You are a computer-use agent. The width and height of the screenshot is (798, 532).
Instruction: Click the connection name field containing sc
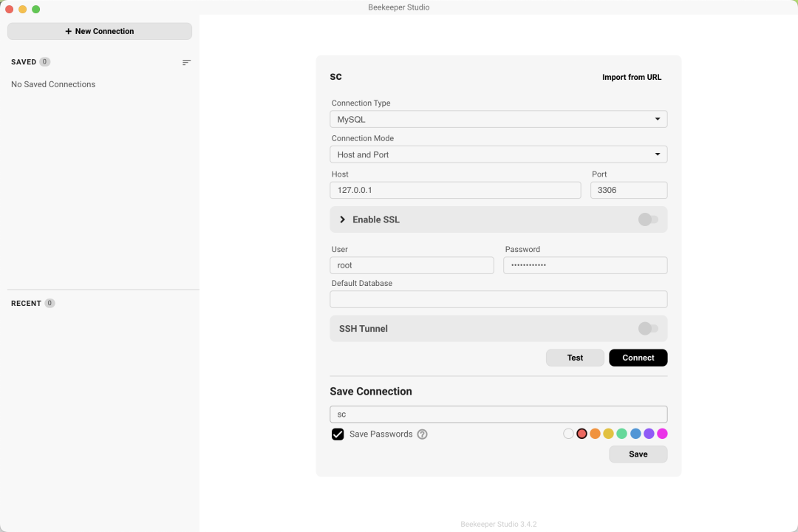499,415
